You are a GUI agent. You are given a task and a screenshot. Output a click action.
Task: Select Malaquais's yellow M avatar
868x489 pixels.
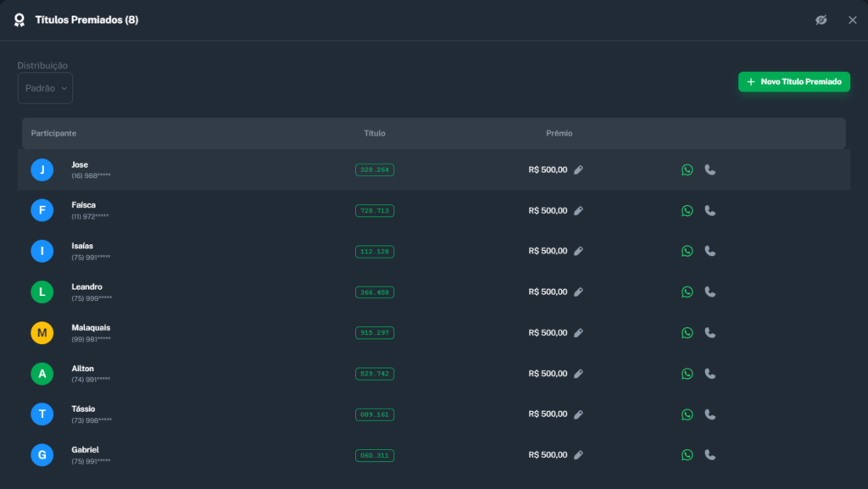coord(42,333)
